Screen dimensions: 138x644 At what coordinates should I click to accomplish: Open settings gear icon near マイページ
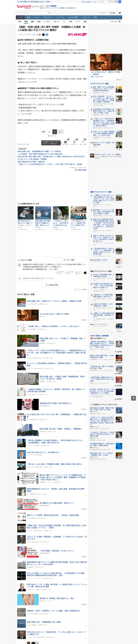[x=120, y=13]
